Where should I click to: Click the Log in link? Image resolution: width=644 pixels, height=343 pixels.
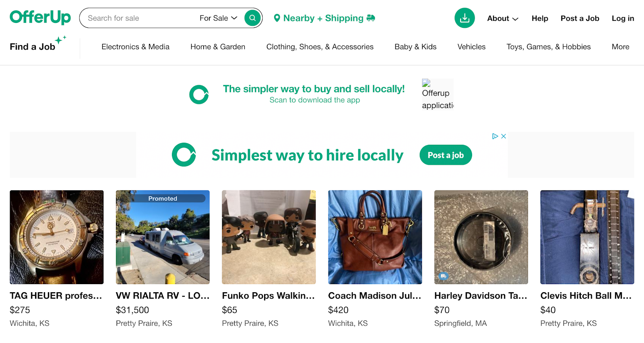(622, 18)
